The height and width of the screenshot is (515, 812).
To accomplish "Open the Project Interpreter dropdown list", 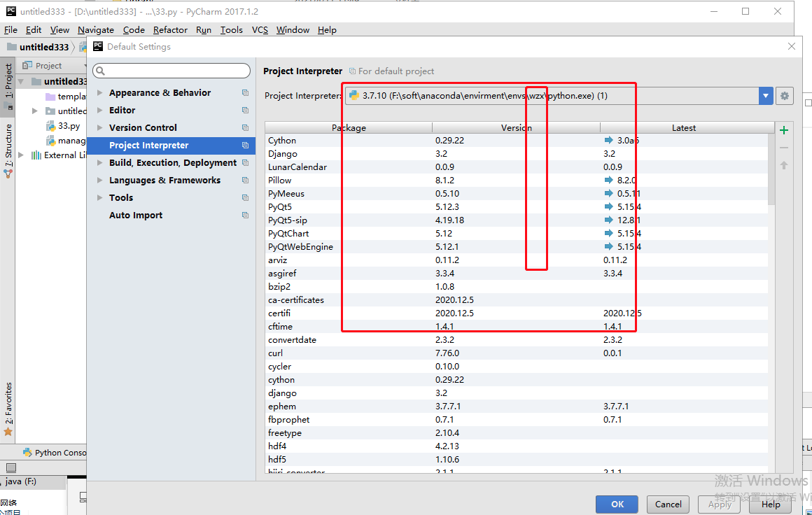I will 765,96.
